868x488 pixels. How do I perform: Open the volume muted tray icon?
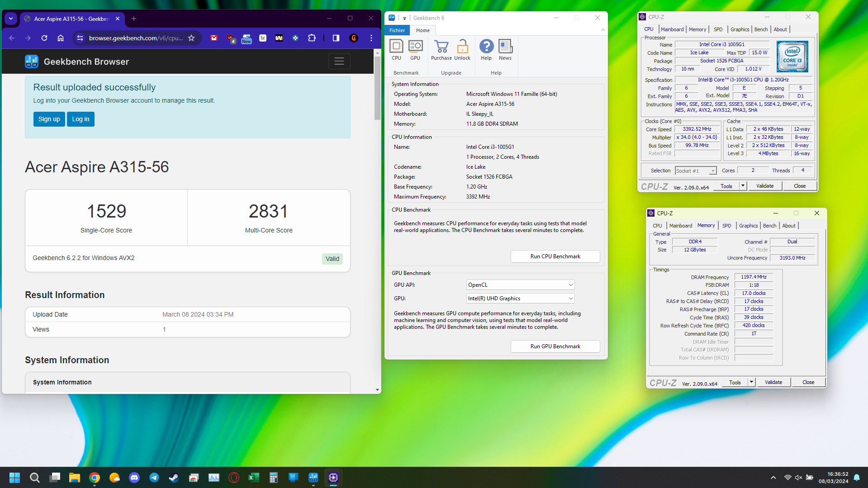coord(798,478)
